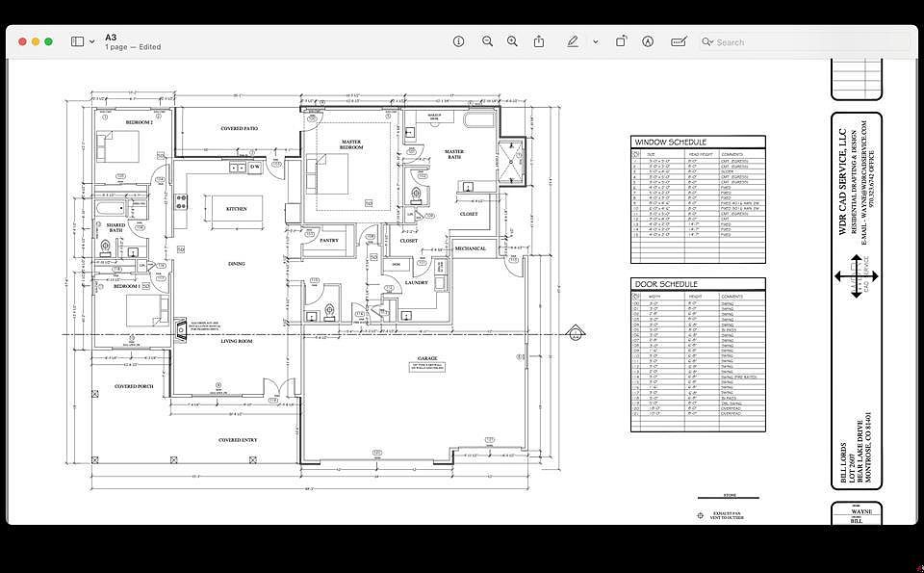This screenshot has width=924, height=573.
Task: Zoom in on the floor plan
Action: tap(512, 41)
